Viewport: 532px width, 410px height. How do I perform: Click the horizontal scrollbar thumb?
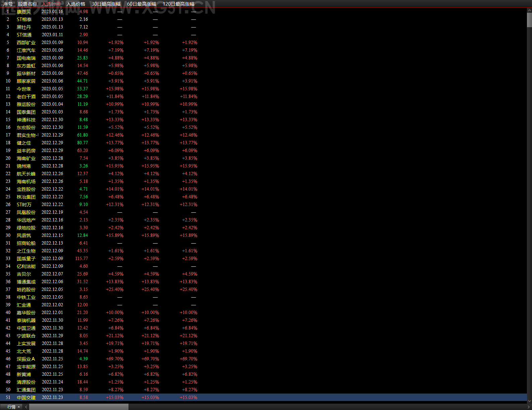79,407
